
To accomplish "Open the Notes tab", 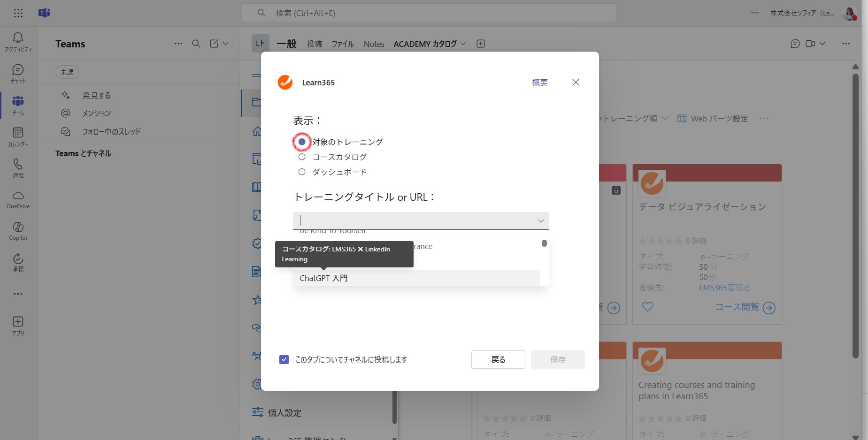I will tap(374, 44).
